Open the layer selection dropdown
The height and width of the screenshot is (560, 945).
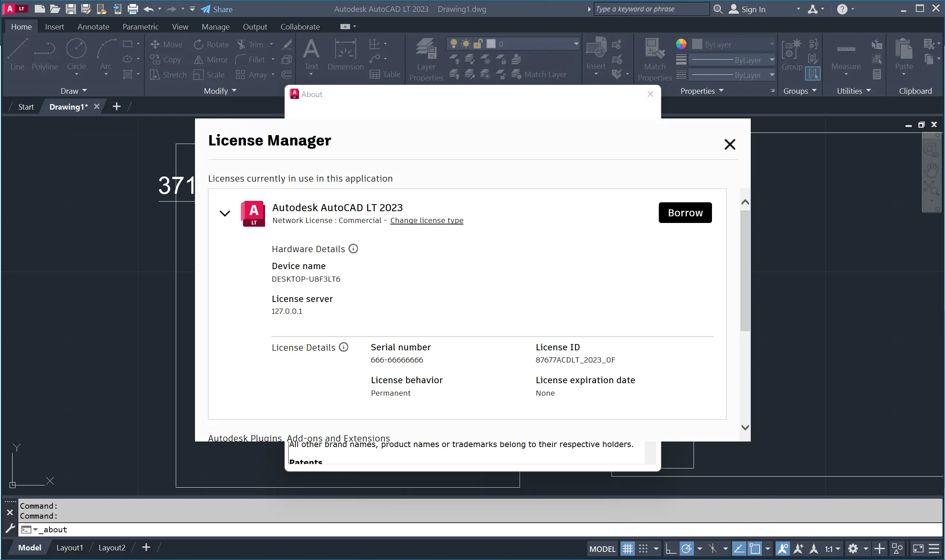(x=576, y=44)
